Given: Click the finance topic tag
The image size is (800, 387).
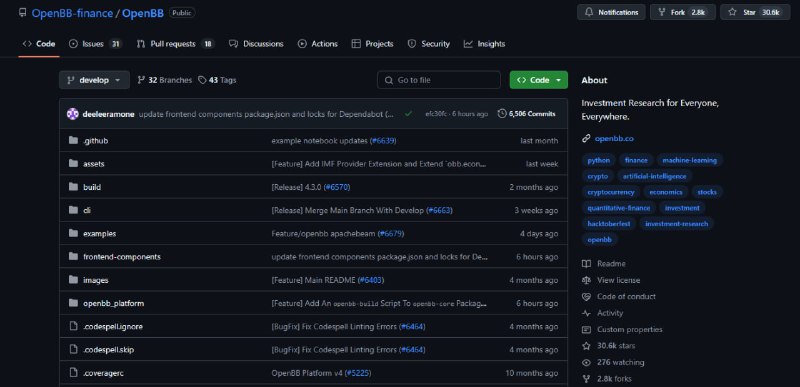Looking at the screenshot, I should coord(636,160).
